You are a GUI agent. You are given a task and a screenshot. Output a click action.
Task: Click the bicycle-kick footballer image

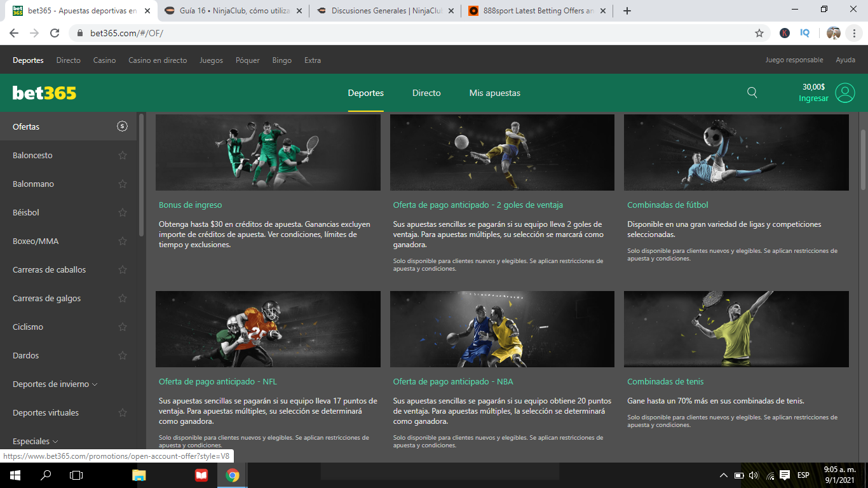coord(736,152)
